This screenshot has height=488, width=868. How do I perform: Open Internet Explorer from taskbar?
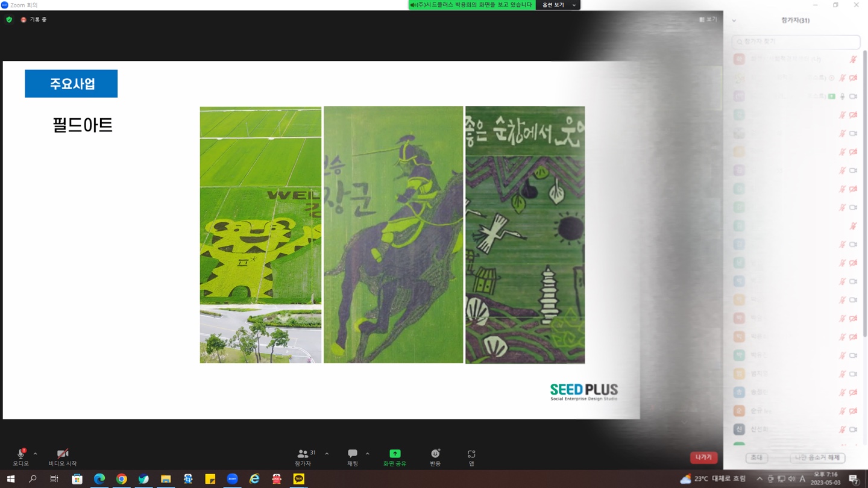tap(254, 479)
